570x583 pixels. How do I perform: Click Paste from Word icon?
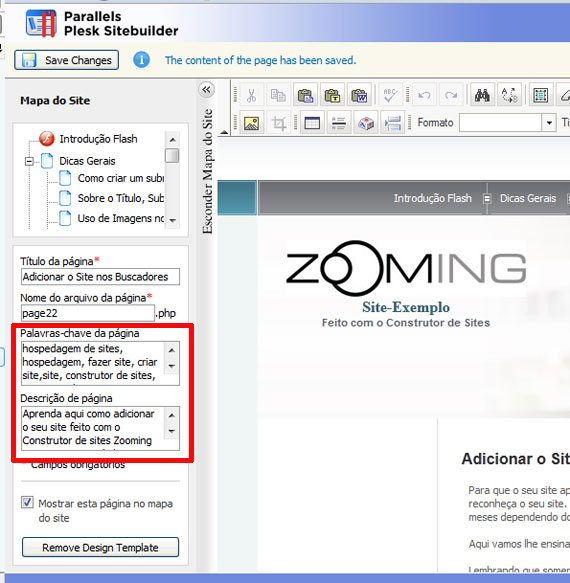(x=359, y=95)
